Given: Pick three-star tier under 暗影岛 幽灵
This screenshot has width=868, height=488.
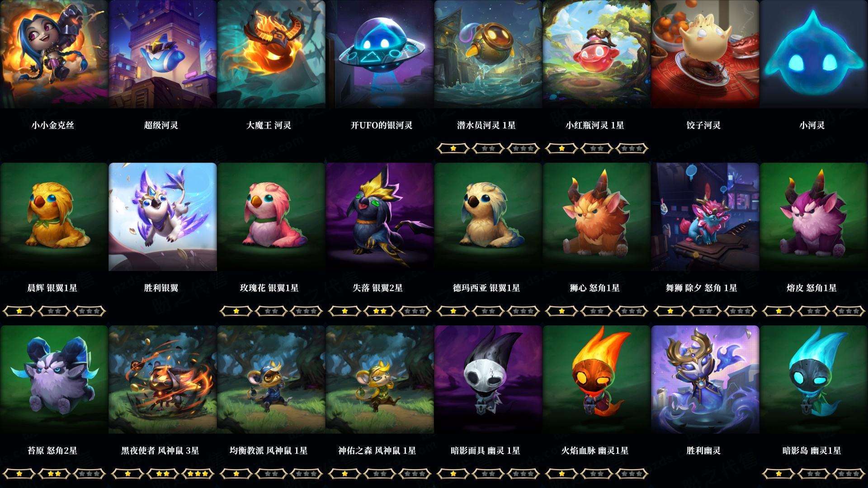Looking at the screenshot, I should 849,474.
